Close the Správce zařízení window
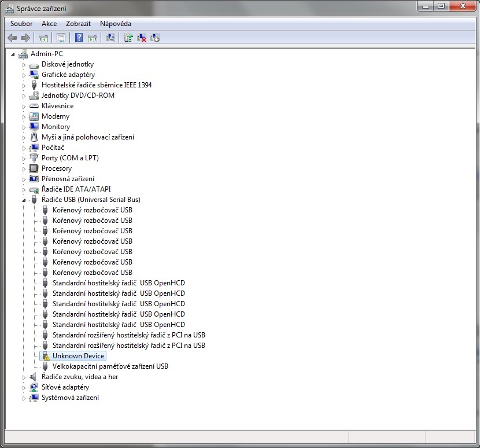 (463, 6)
